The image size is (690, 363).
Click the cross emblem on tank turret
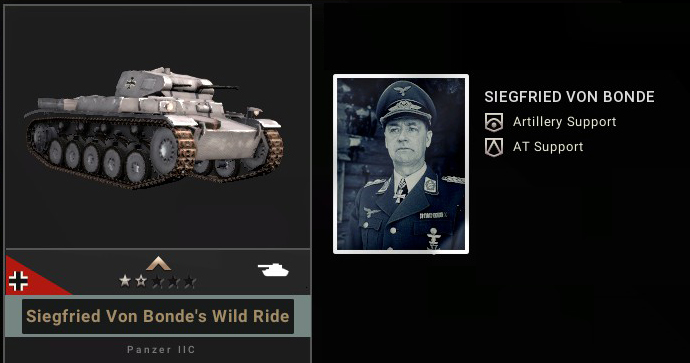131,83
